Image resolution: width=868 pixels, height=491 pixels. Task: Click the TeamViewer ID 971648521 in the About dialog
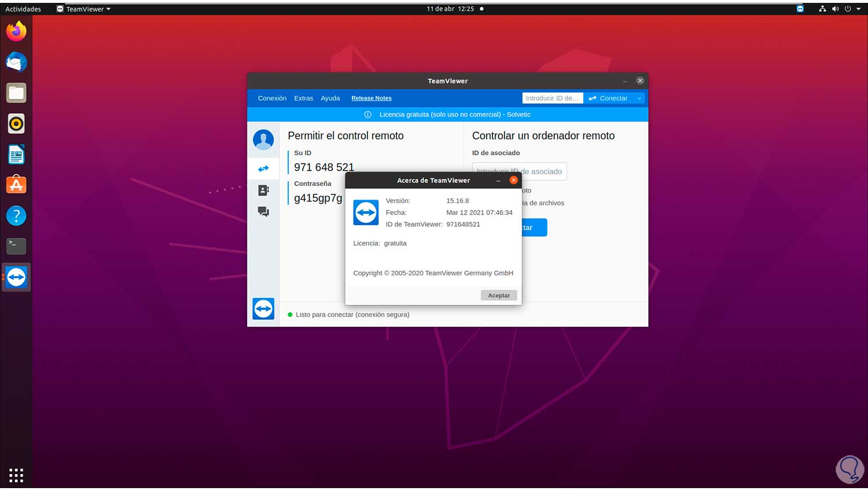(x=463, y=224)
